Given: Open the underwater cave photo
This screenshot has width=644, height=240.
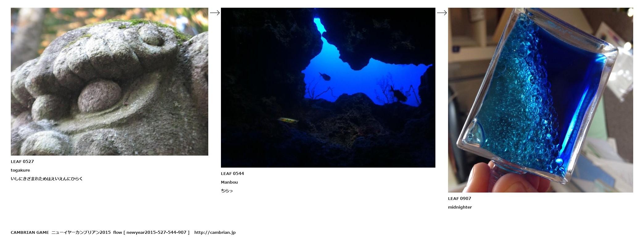Looking at the screenshot, I should (328, 87).
